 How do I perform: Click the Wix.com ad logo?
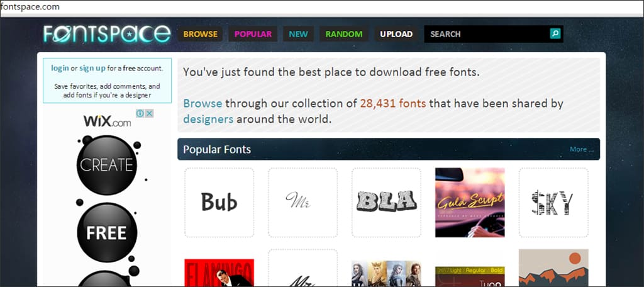tap(107, 121)
